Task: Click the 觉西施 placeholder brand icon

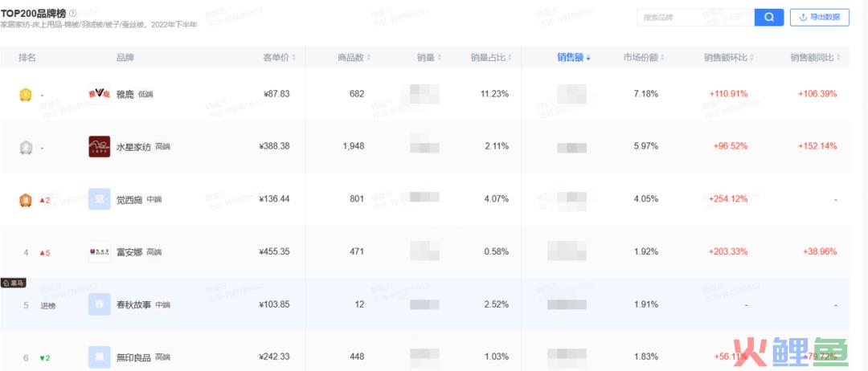Action: point(99,200)
